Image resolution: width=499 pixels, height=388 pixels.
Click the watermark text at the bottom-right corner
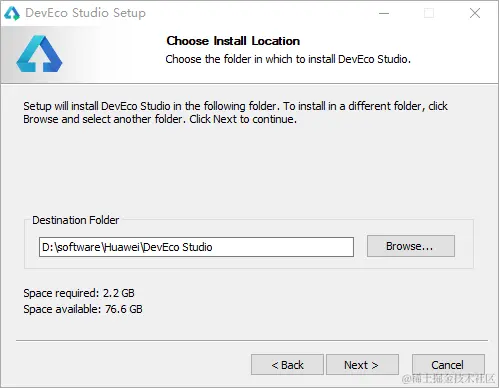coord(448,379)
